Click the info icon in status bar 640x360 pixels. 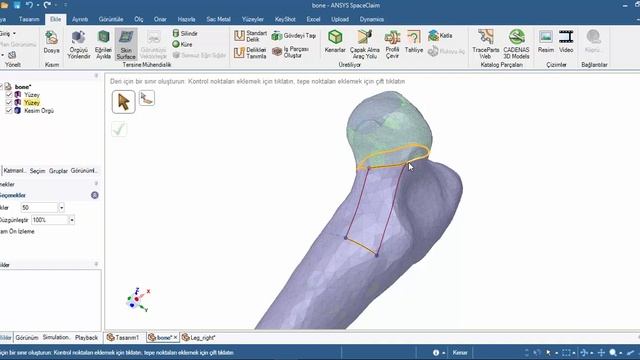point(436,353)
